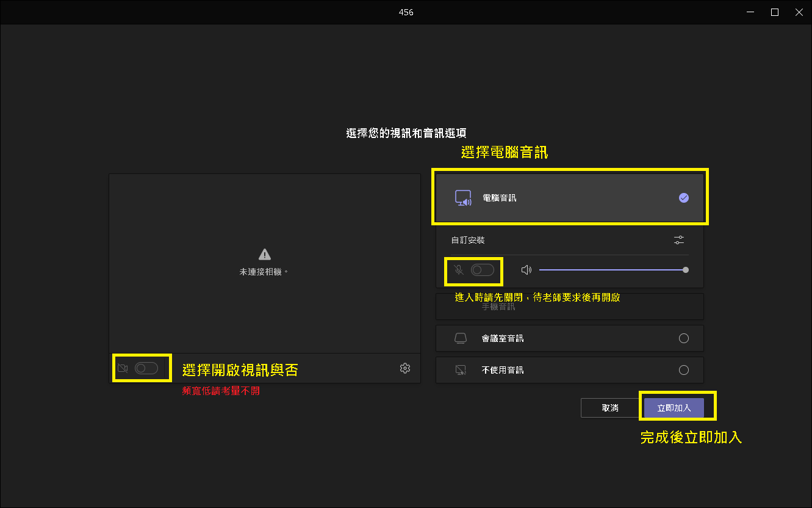Click the 不使用音訊 no-audio icon

(x=461, y=370)
